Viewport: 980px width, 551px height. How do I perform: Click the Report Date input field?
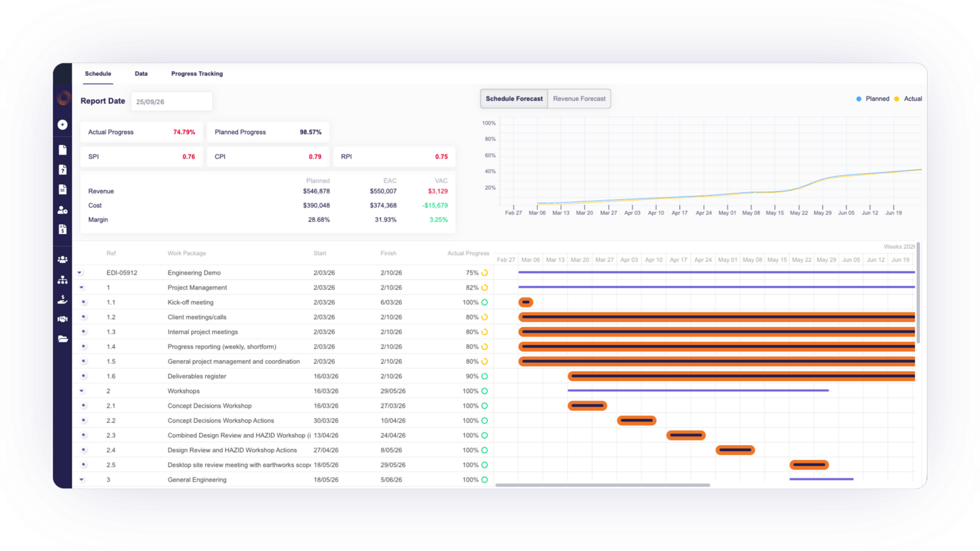click(x=171, y=102)
